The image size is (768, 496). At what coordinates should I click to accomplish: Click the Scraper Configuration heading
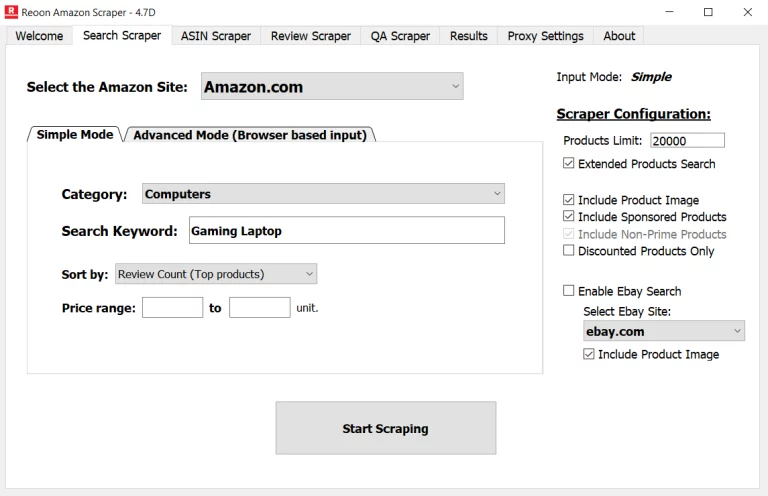[633, 114]
